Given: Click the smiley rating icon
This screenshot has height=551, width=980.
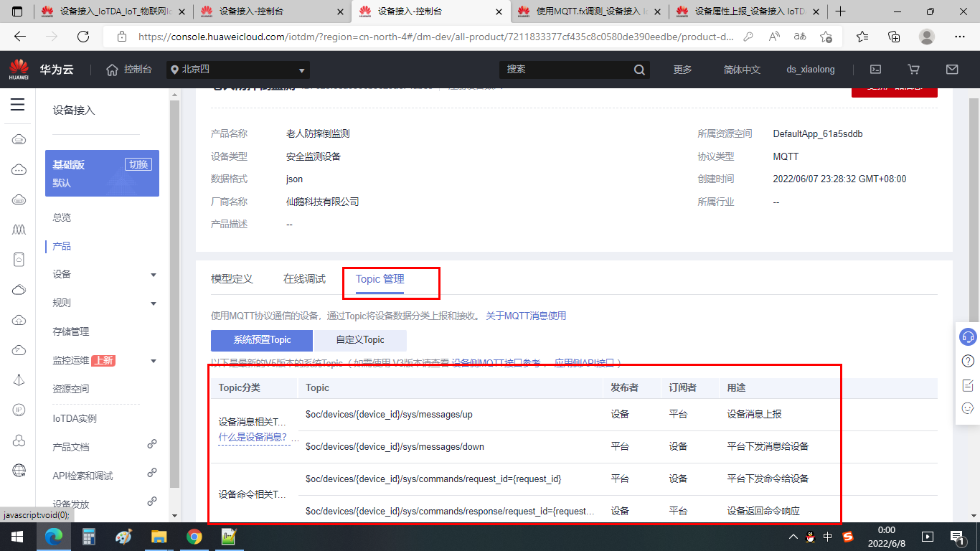Looking at the screenshot, I should click(968, 408).
